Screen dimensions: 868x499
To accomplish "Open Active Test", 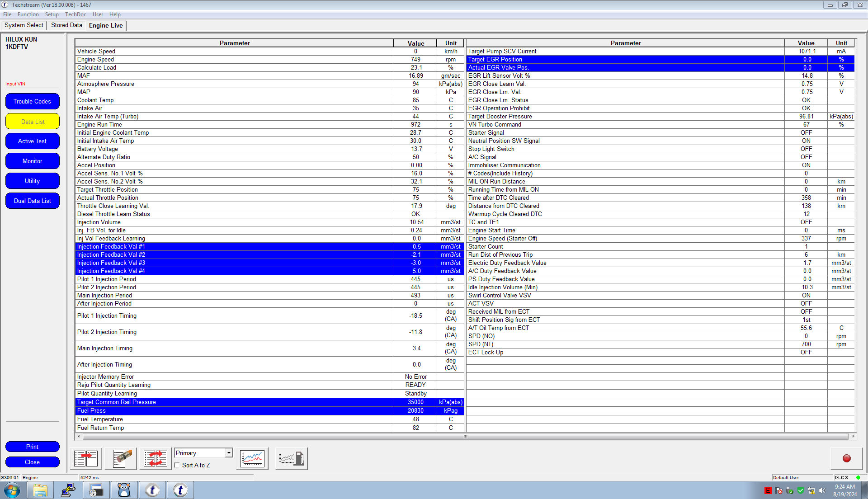I will pyautogui.click(x=32, y=141).
